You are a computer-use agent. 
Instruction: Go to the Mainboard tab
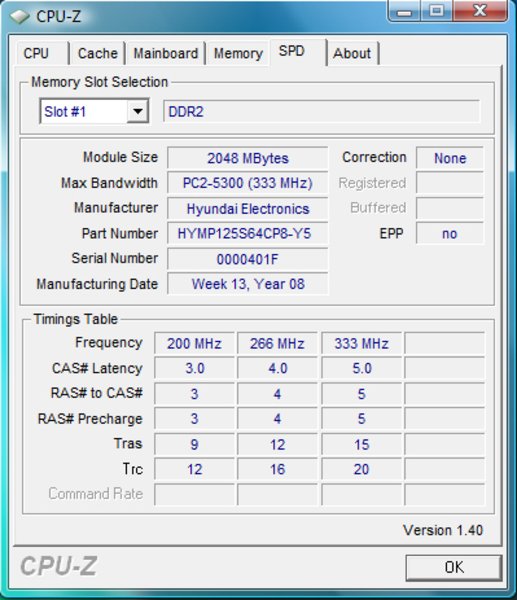coord(165,53)
